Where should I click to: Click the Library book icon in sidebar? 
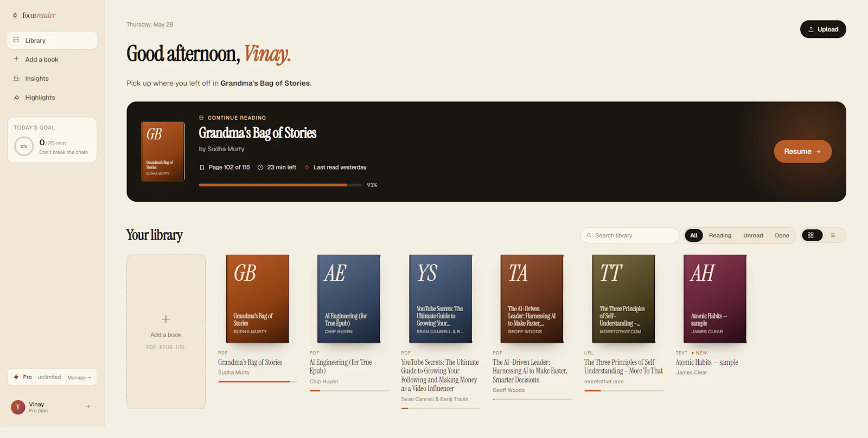point(16,40)
